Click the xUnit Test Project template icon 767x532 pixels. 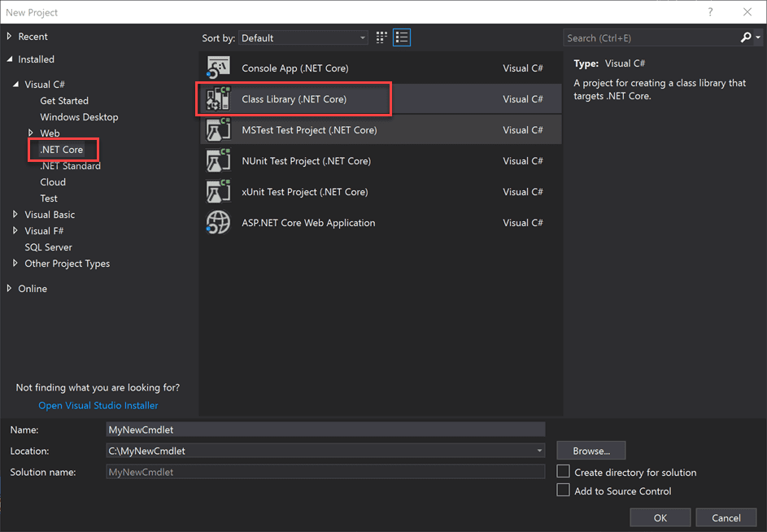click(218, 191)
